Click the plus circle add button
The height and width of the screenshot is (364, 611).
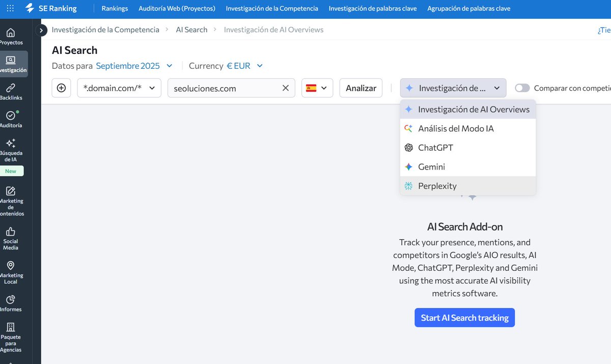click(x=61, y=88)
